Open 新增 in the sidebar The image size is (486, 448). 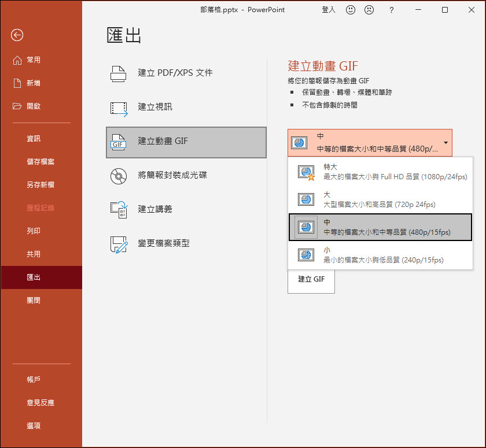click(x=41, y=83)
